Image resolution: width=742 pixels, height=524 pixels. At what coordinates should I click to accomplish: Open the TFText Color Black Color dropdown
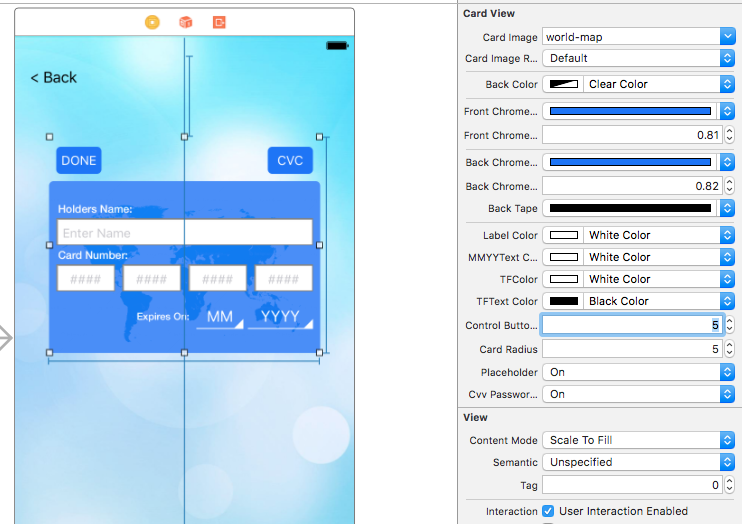tap(659, 301)
